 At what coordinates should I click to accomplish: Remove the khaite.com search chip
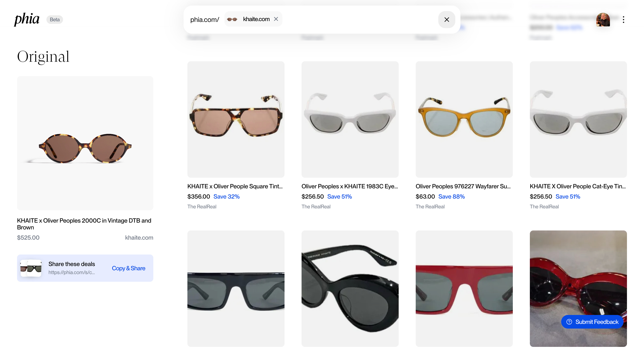coord(276,19)
